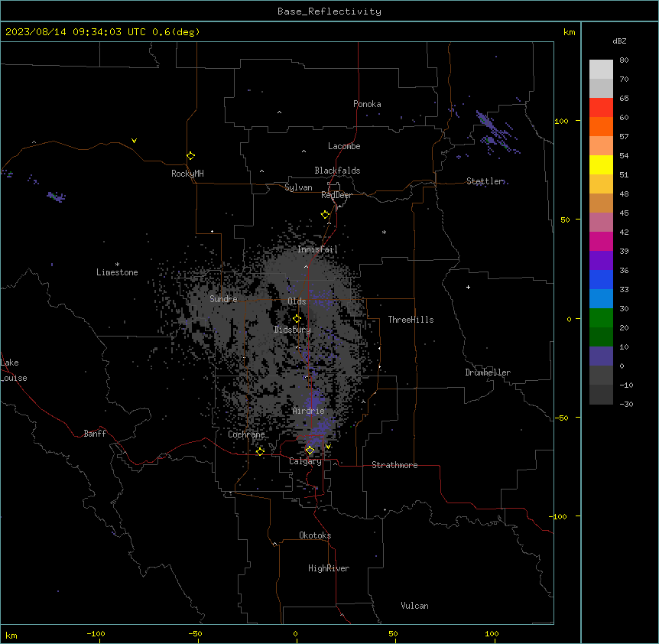Pick the slate purple 0-10 dBZ swatch
This screenshot has width=659, height=644.
click(601, 356)
